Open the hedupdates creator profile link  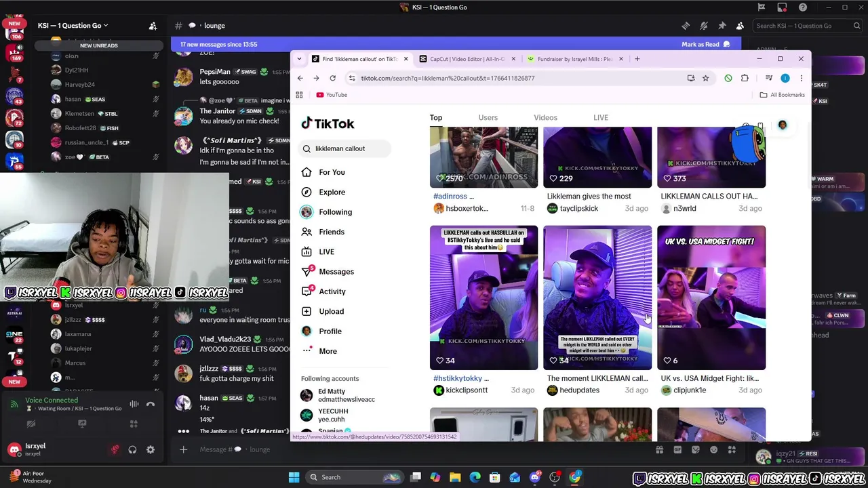point(579,390)
